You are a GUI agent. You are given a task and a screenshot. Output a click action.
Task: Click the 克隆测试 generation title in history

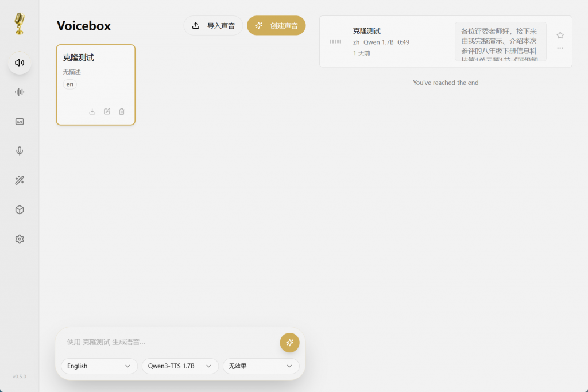367,31
